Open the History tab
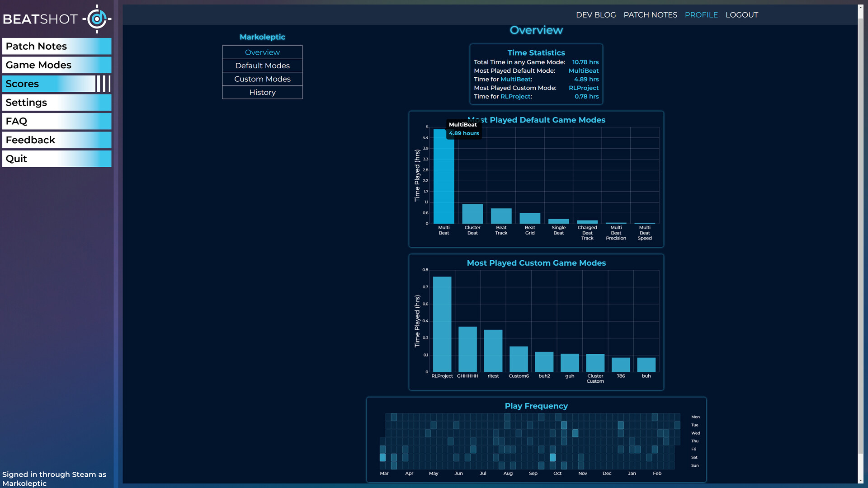 click(262, 92)
